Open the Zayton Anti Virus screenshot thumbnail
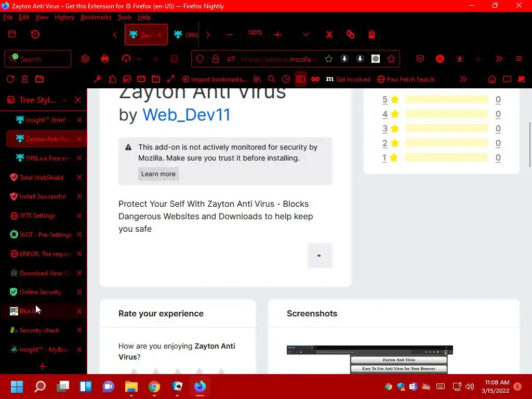This screenshot has width=532, height=399. coord(370,360)
